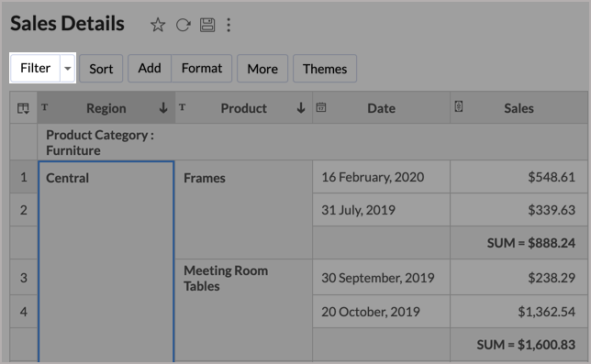
Task: Open the show/hide columns table icon
Action: [x=23, y=108]
